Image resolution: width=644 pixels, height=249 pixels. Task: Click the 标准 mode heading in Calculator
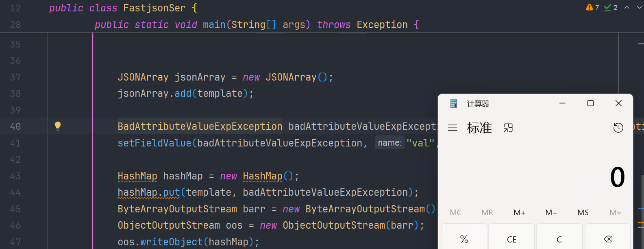[479, 128]
